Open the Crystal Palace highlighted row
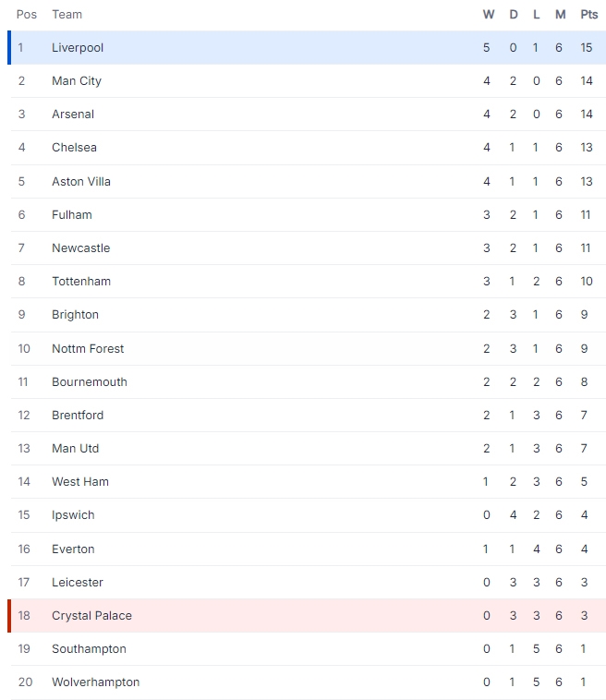606x700 pixels. [307, 616]
